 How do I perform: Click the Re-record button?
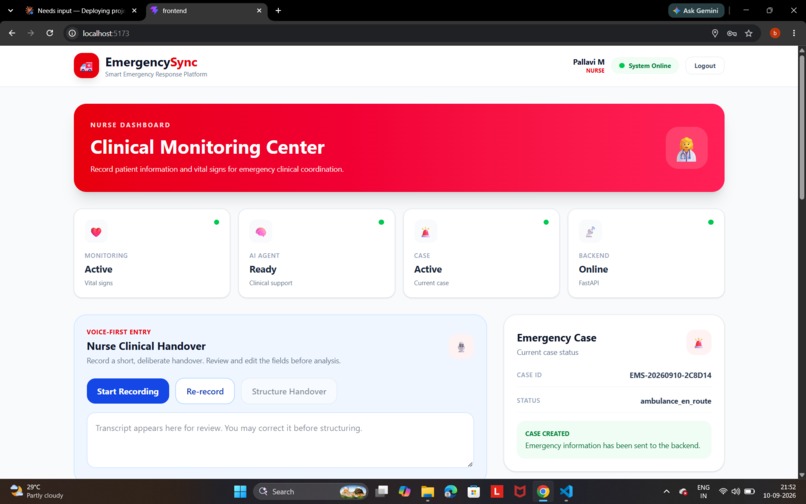tap(205, 391)
